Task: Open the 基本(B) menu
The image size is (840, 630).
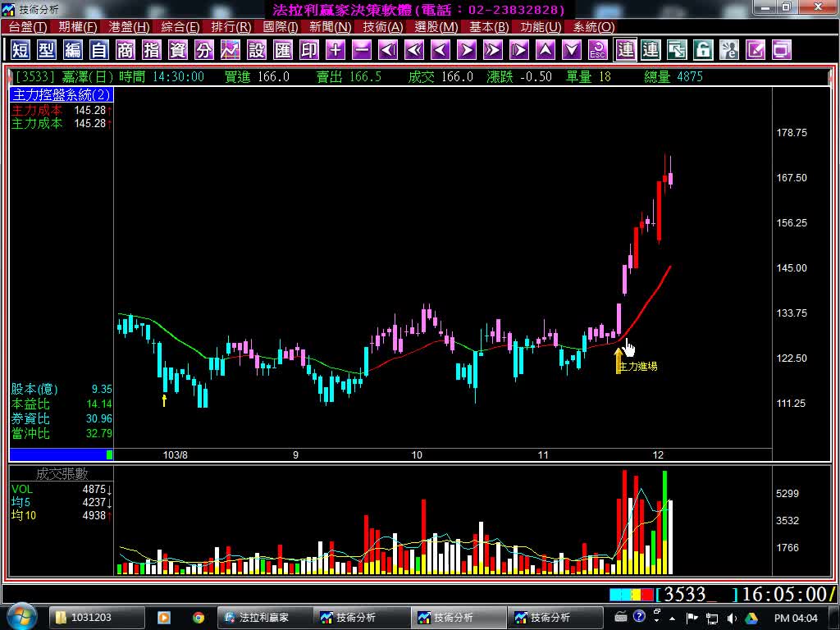Action: click(489, 27)
